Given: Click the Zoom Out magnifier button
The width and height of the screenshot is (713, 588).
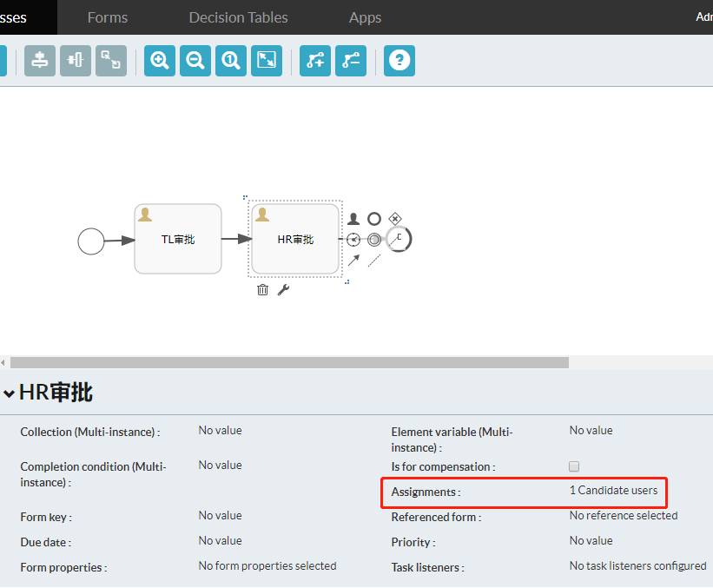Looking at the screenshot, I should tap(195, 60).
